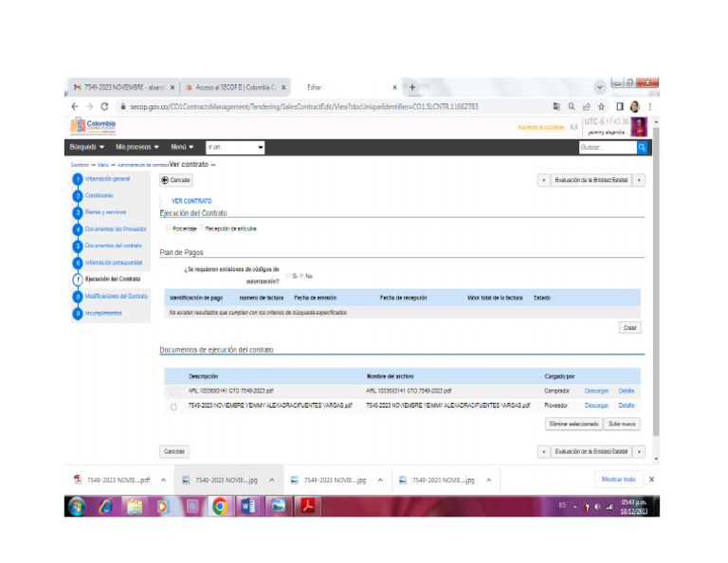The height and width of the screenshot is (563, 728).
Task: Open step 9 Incumplimientos
Action: point(103,314)
